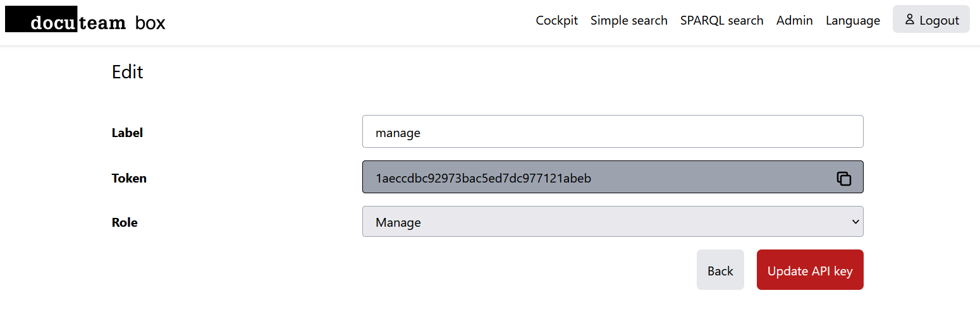
Task: Go Back to the previous page
Action: [x=720, y=270]
